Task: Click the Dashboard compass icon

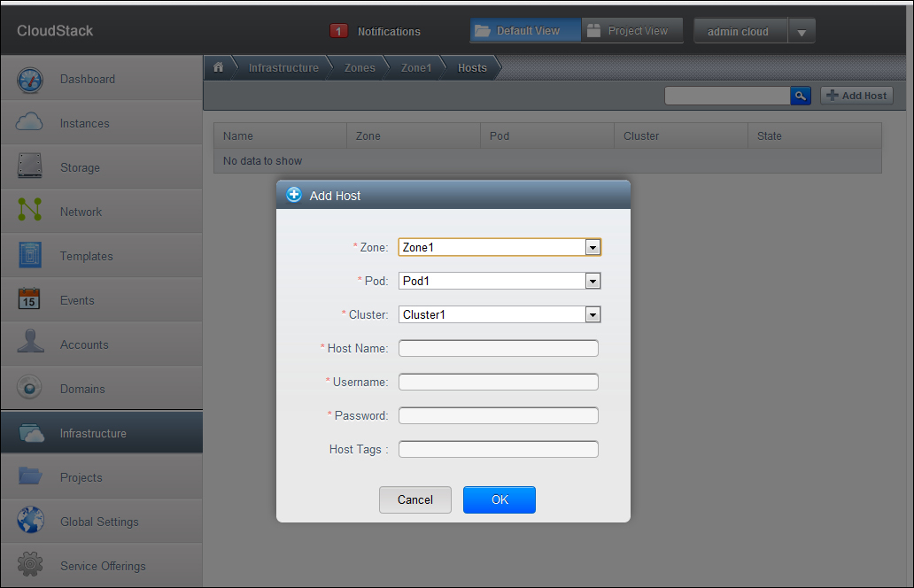Action: [x=30, y=79]
